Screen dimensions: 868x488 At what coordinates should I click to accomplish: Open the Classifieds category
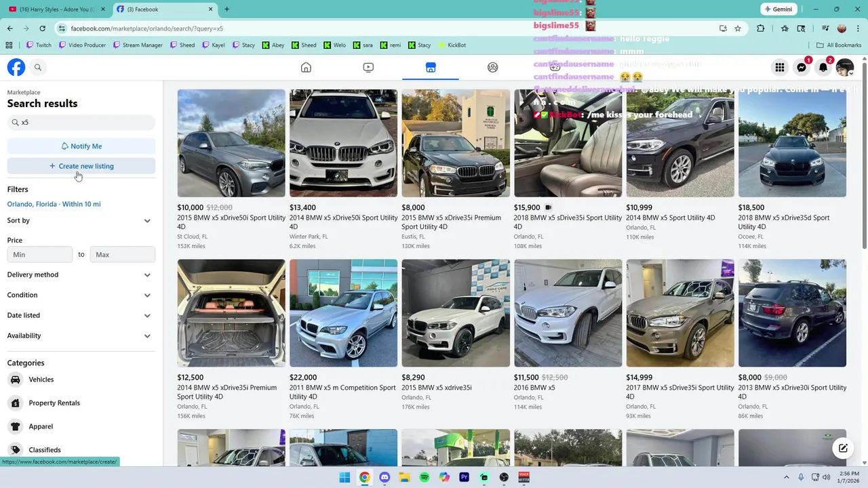pyautogui.click(x=45, y=450)
